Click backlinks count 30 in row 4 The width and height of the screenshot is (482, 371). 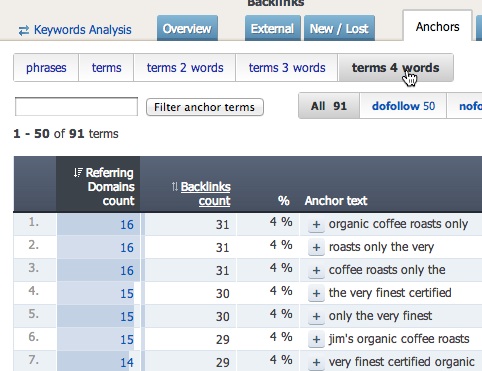click(222, 294)
